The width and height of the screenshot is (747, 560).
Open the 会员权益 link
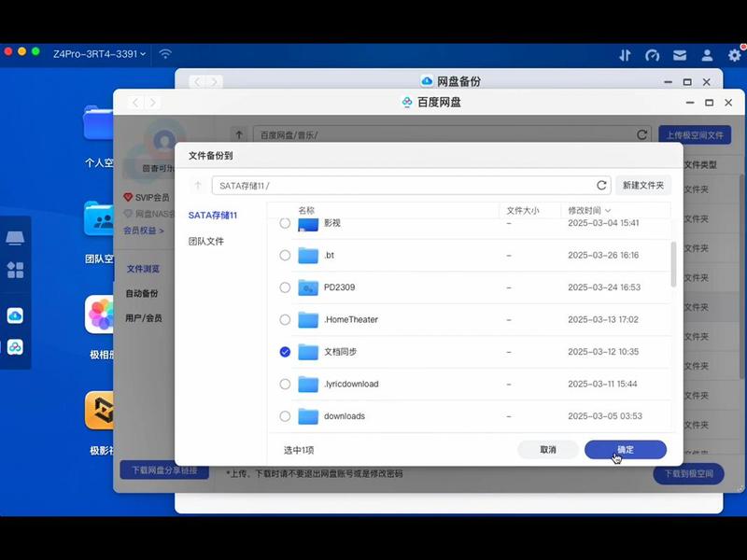coord(144,231)
